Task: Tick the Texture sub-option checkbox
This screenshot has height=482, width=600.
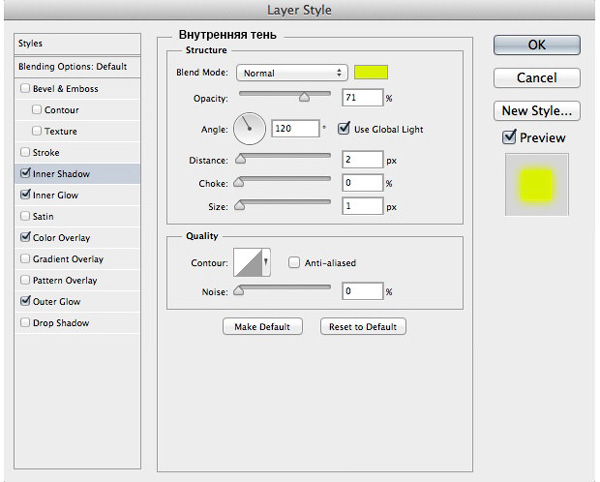Action: point(36,131)
